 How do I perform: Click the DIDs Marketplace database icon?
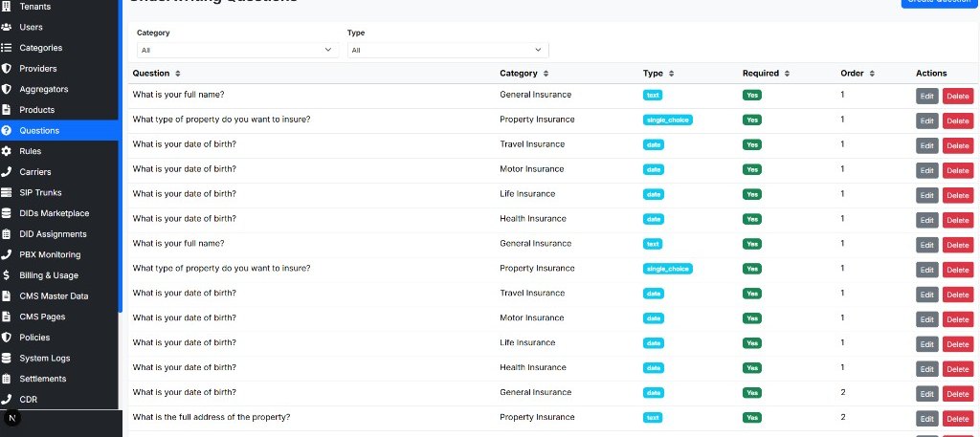pyautogui.click(x=7, y=213)
